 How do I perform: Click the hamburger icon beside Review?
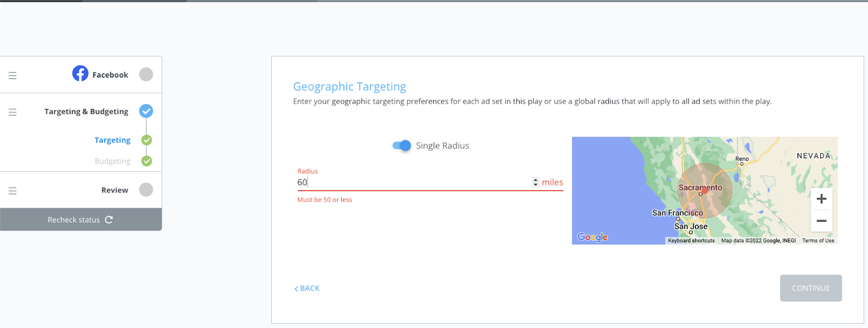pyautogui.click(x=12, y=191)
